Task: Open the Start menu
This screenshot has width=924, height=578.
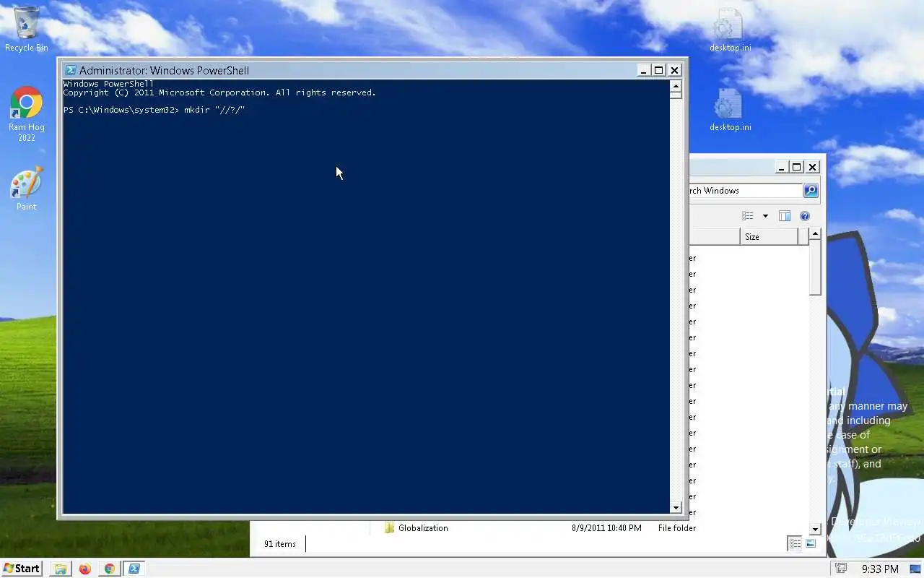Action: (22, 569)
